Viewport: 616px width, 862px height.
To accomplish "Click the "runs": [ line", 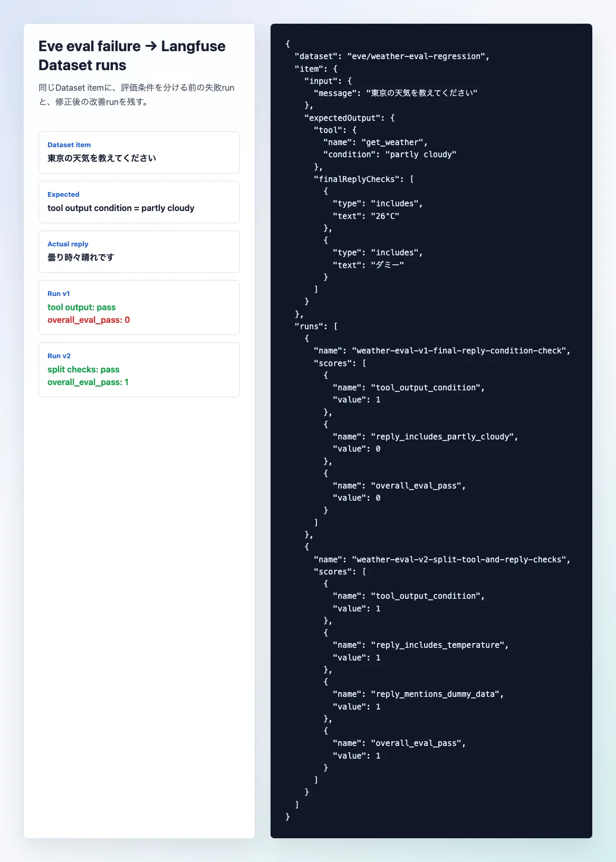I will (x=316, y=327).
